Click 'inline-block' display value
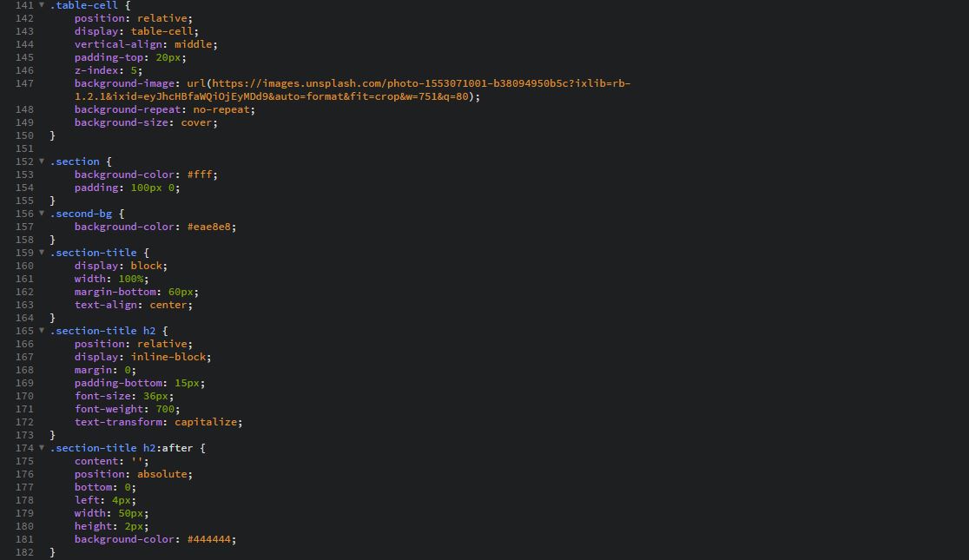969x560 pixels. click(x=168, y=357)
